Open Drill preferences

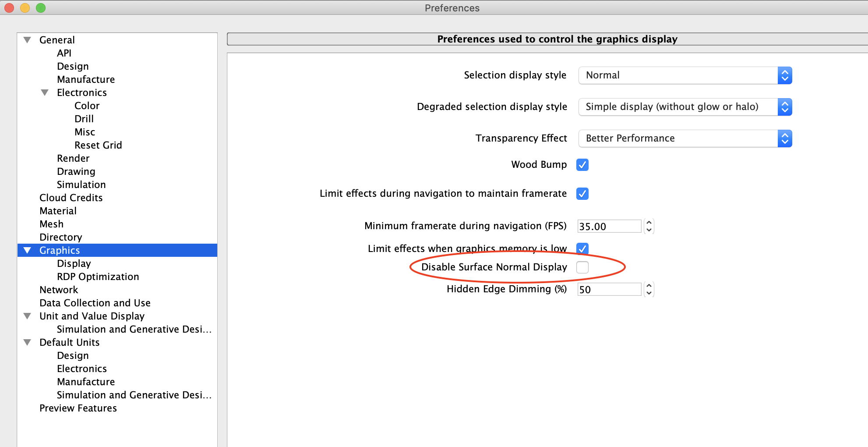click(x=84, y=119)
